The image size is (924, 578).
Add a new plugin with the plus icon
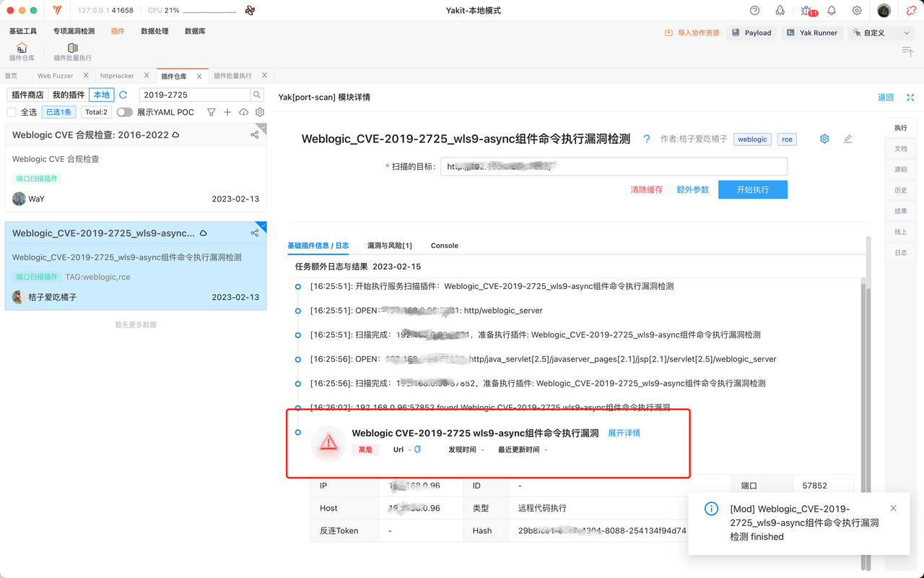click(227, 112)
